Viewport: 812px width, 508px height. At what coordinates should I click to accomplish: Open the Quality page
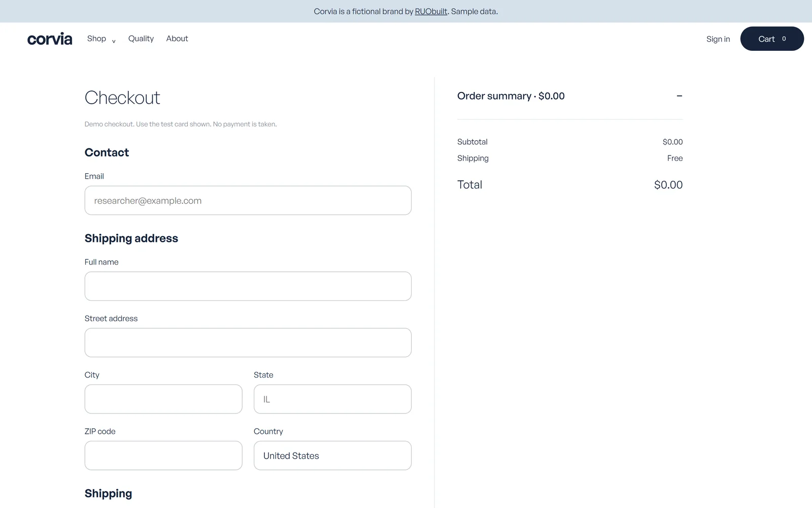coord(141,39)
